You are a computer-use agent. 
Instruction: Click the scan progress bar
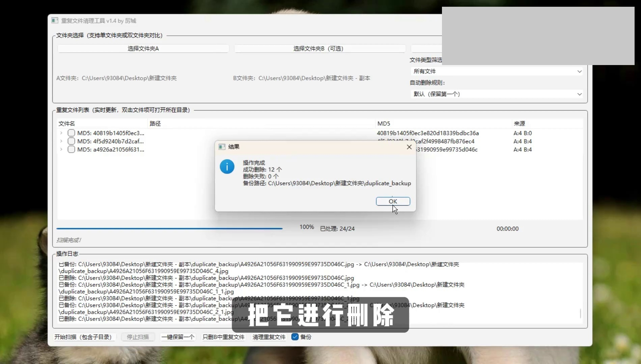coord(169,229)
